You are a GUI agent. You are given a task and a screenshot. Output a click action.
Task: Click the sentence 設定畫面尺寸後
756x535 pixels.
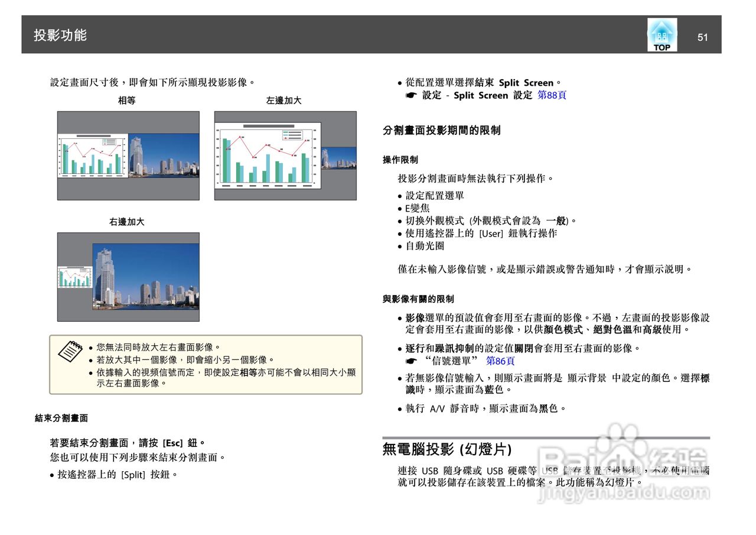click(x=153, y=83)
